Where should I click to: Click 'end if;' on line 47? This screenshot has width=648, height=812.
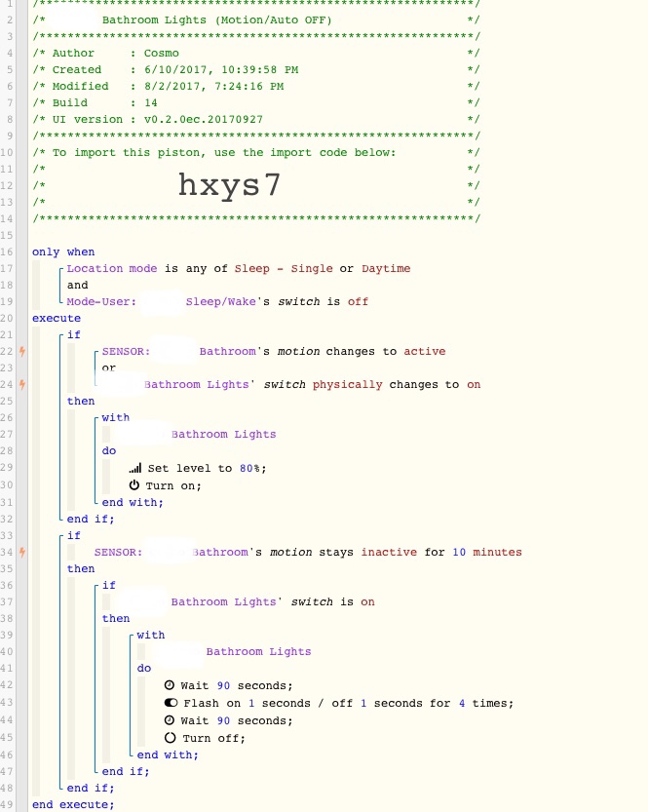point(126,772)
